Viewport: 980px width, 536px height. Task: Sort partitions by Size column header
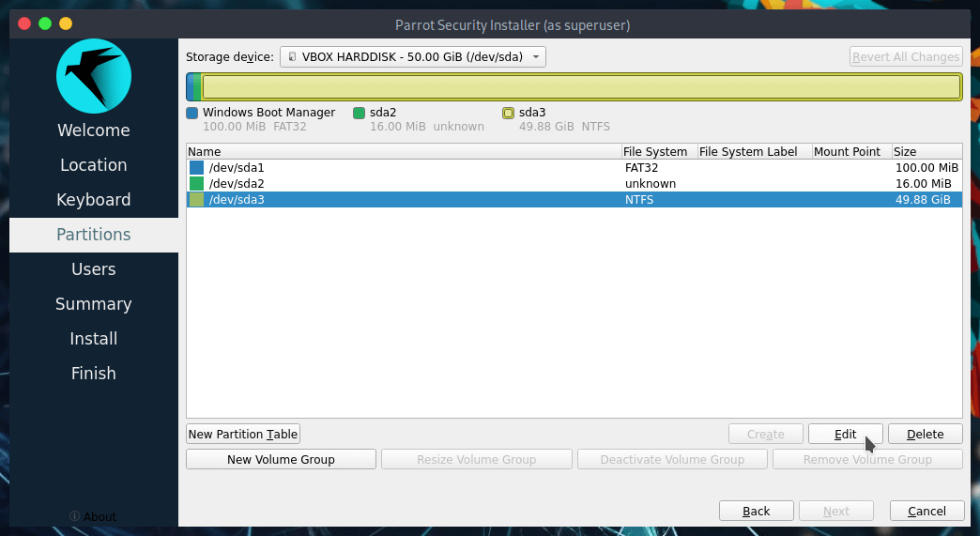pos(925,151)
